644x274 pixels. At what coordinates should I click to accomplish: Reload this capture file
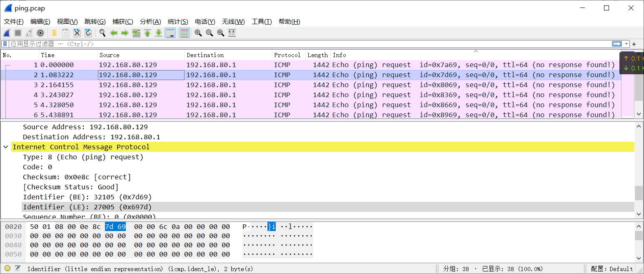[x=88, y=33]
